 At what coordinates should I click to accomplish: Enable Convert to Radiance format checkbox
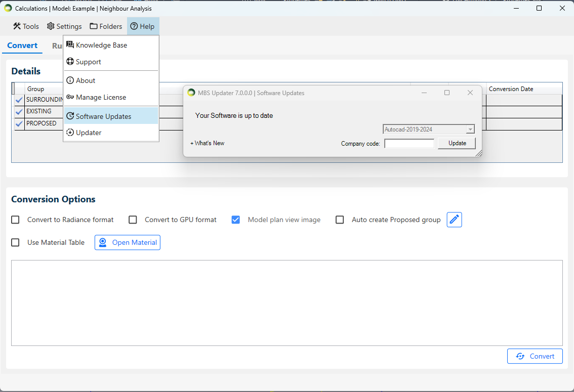click(x=16, y=220)
